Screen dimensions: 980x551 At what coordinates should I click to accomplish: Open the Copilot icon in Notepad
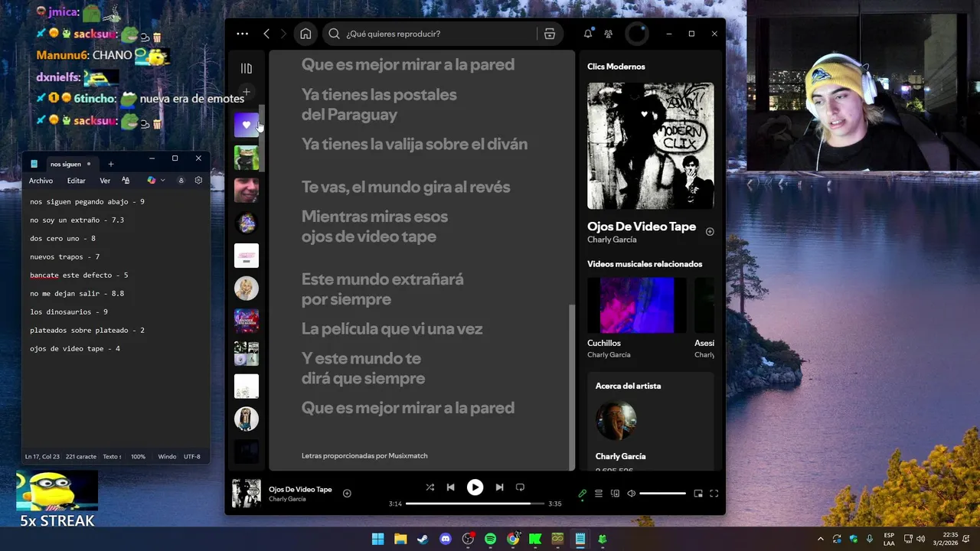click(152, 181)
